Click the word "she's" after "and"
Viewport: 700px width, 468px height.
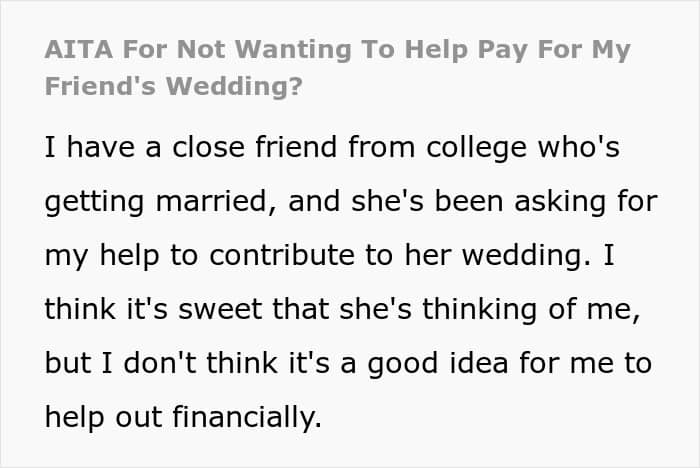387,202
